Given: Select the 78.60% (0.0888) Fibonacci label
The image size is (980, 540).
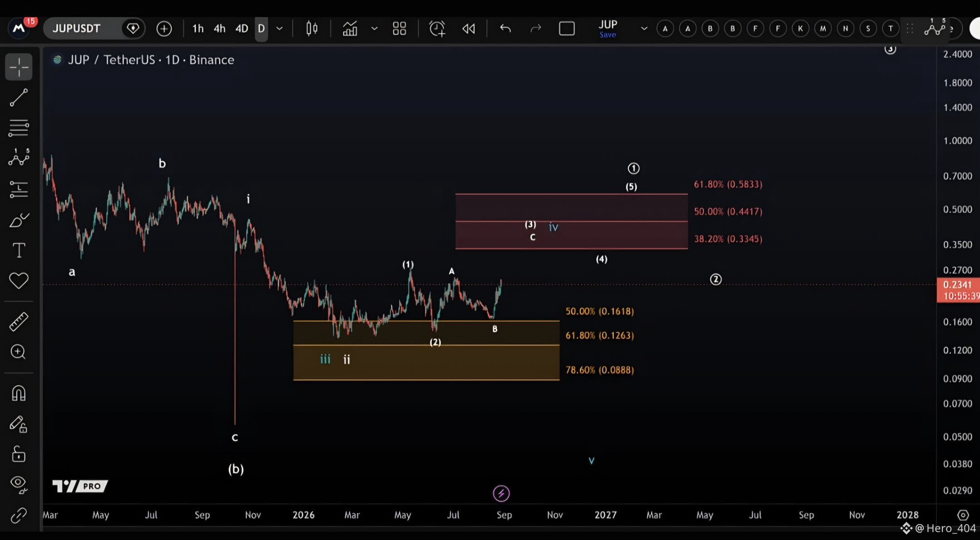Looking at the screenshot, I should tap(599, 370).
